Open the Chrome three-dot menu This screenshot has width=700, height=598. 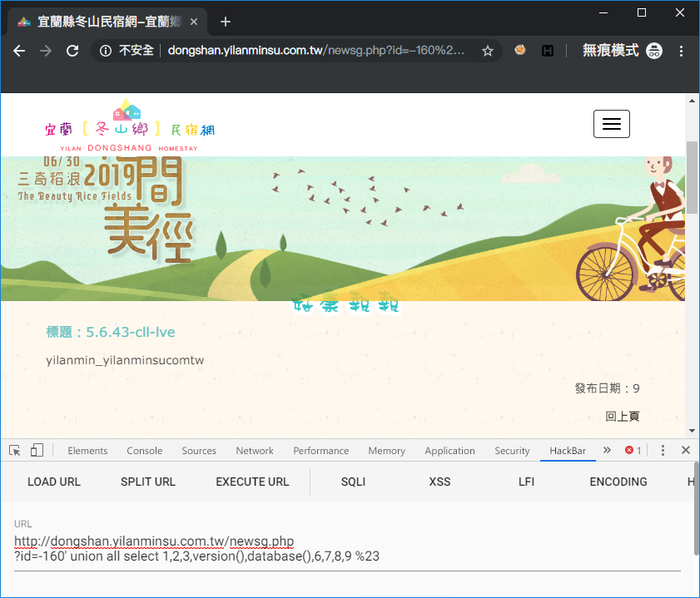(x=681, y=51)
